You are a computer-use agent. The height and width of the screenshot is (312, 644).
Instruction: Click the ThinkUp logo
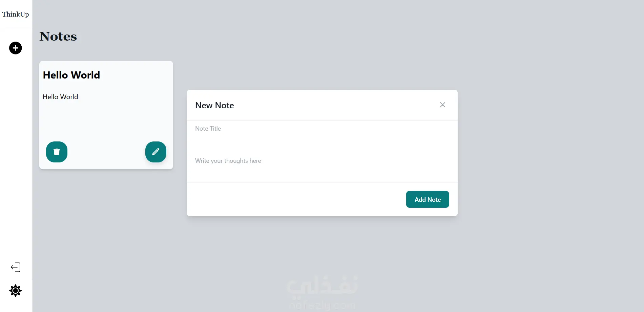[x=16, y=14]
